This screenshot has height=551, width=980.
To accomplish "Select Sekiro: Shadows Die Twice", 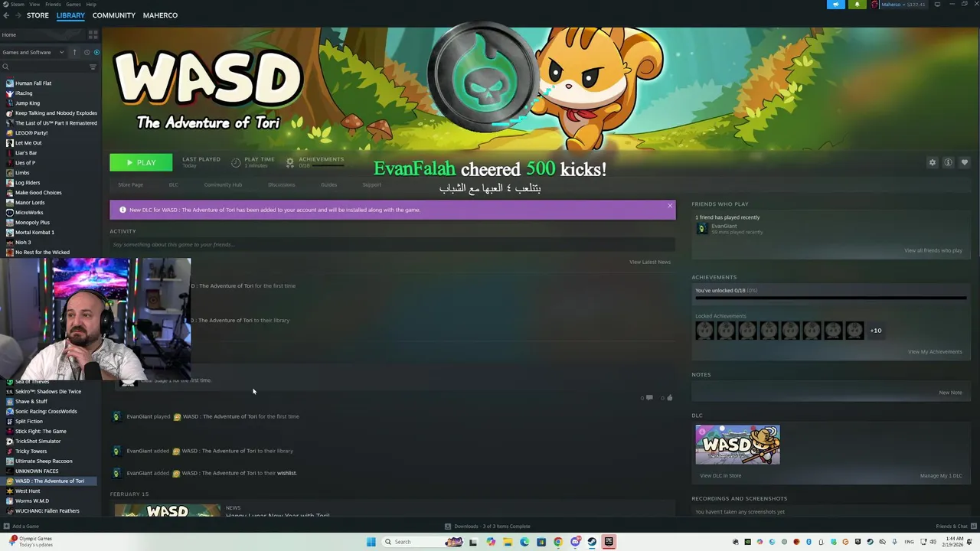I will 47,392.
